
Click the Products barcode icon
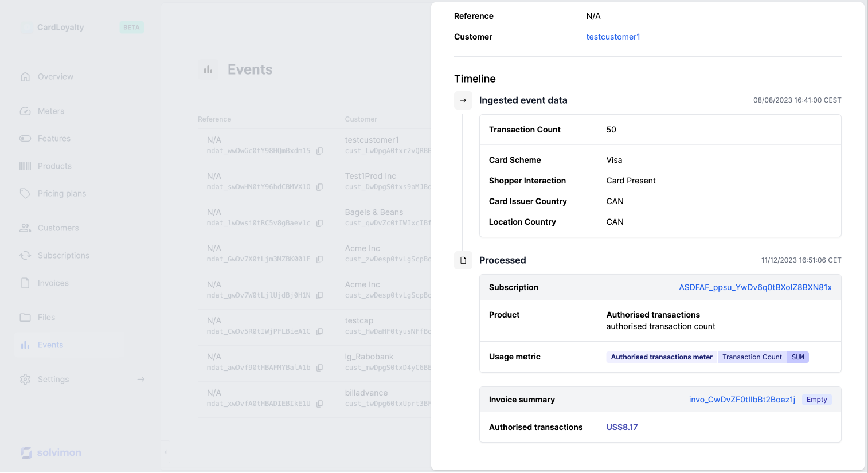(x=25, y=166)
